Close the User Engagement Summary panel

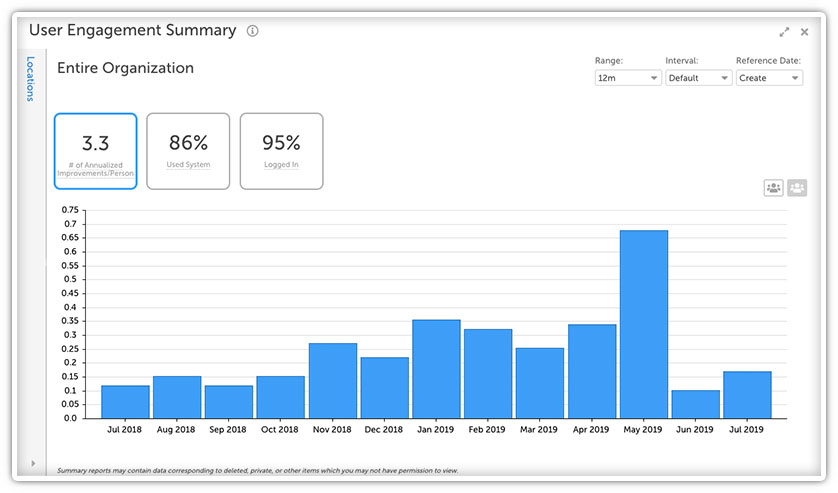[804, 32]
